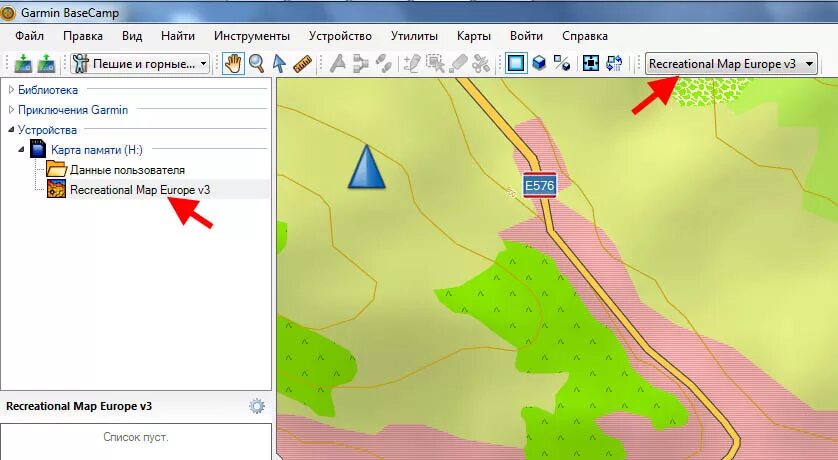Screen dimensions: 838x460
Task: Click the Divide scissors tool
Action: click(x=481, y=64)
